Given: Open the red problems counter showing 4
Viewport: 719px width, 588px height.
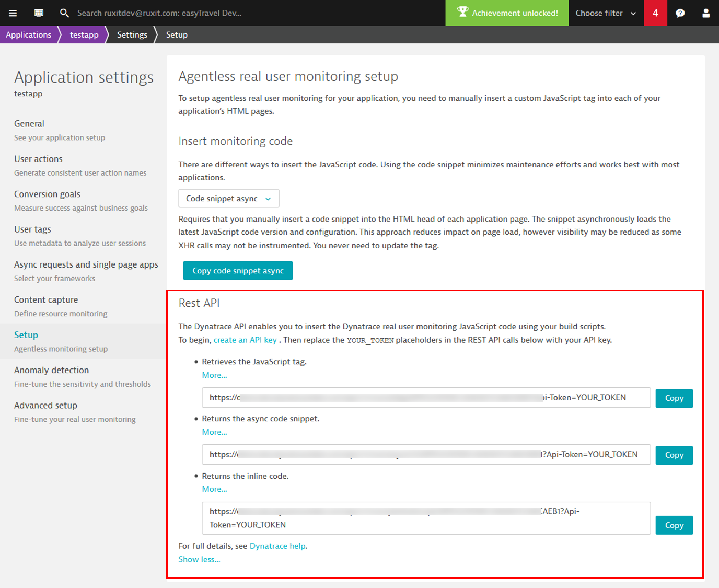Looking at the screenshot, I should (655, 13).
